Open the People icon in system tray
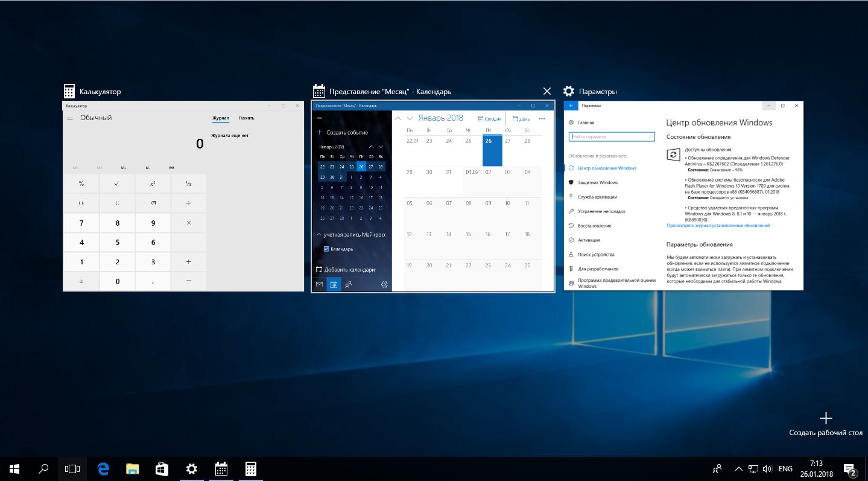 point(717,469)
